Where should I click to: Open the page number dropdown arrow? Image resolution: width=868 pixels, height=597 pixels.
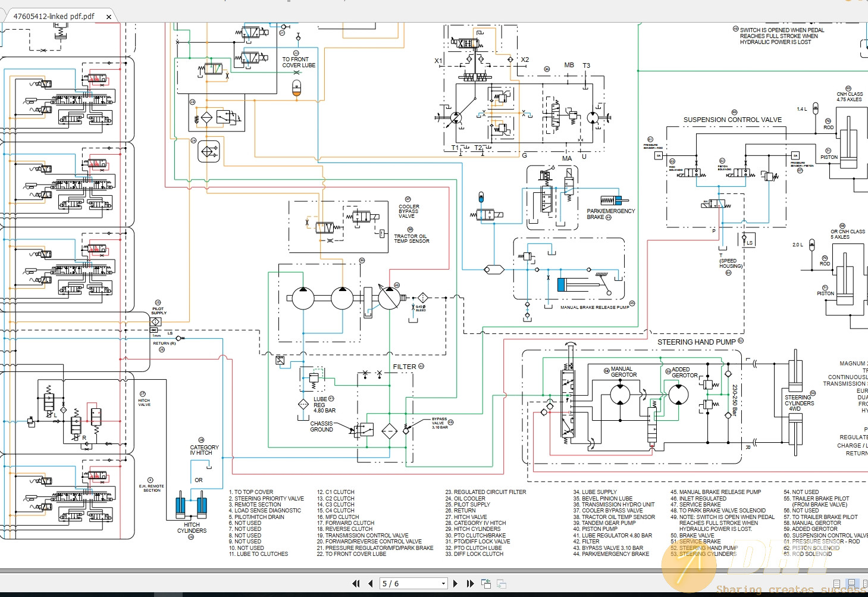point(443,584)
